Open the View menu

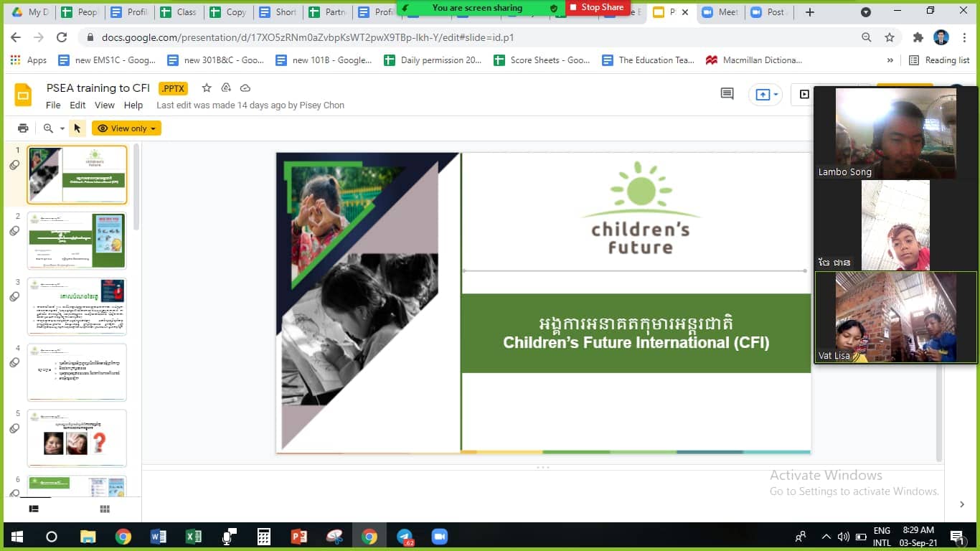pyautogui.click(x=105, y=105)
